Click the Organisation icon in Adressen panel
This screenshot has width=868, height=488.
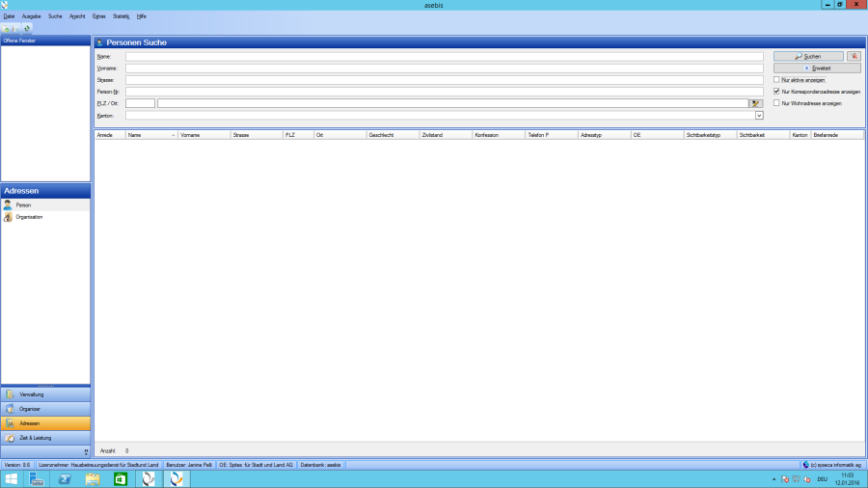8,217
